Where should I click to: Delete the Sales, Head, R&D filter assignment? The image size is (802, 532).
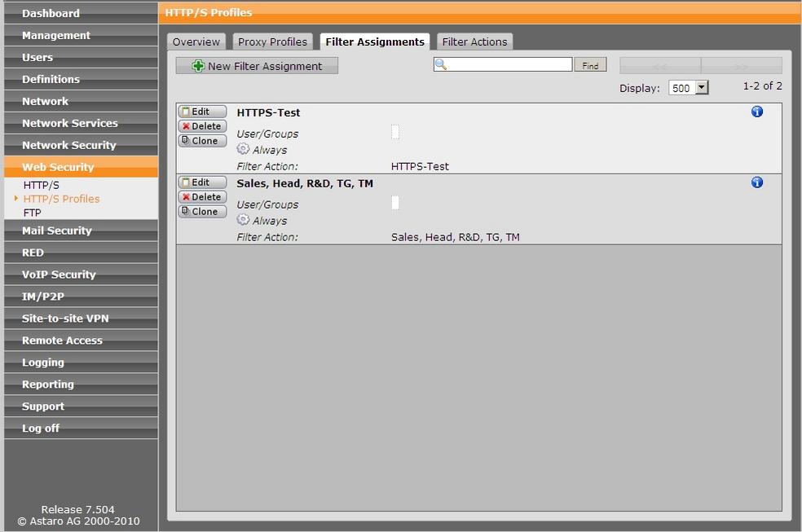[x=202, y=197]
